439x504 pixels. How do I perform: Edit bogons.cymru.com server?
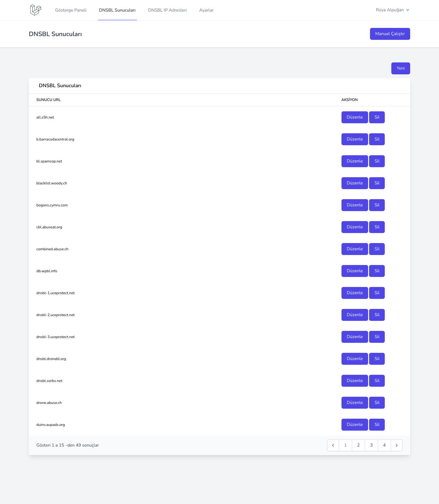click(355, 205)
